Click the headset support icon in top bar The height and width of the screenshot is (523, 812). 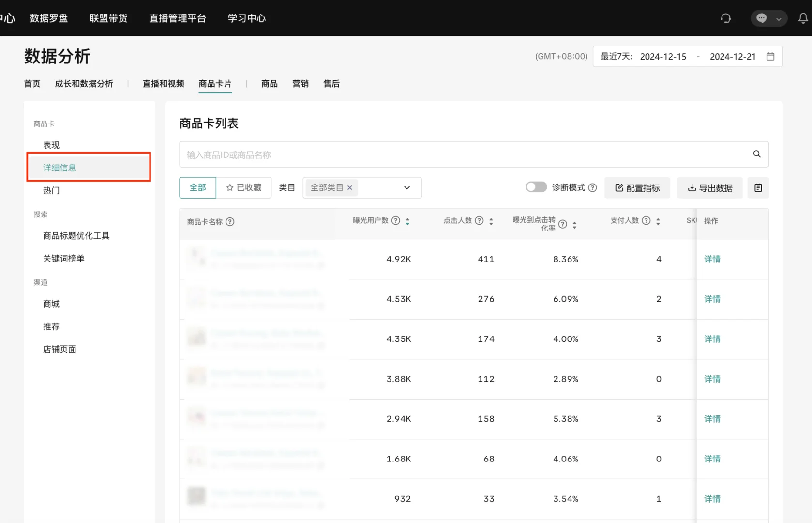[725, 18]
